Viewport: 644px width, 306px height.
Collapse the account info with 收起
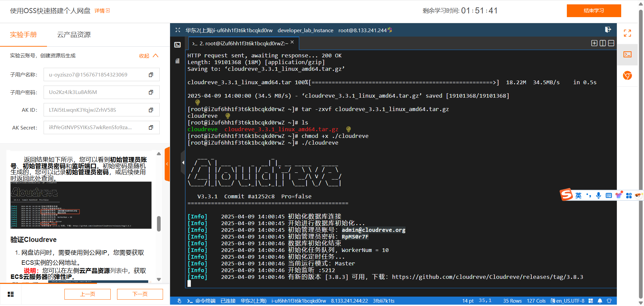coord(149,56)
